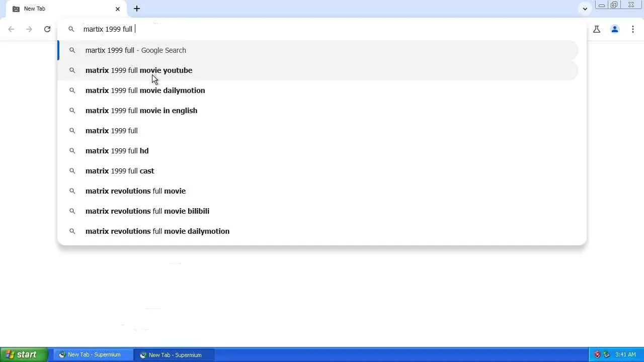This screenshot has width=644, height=362.
Task: Open the three-dot browser menu
Action: click(x=633, y=29)
